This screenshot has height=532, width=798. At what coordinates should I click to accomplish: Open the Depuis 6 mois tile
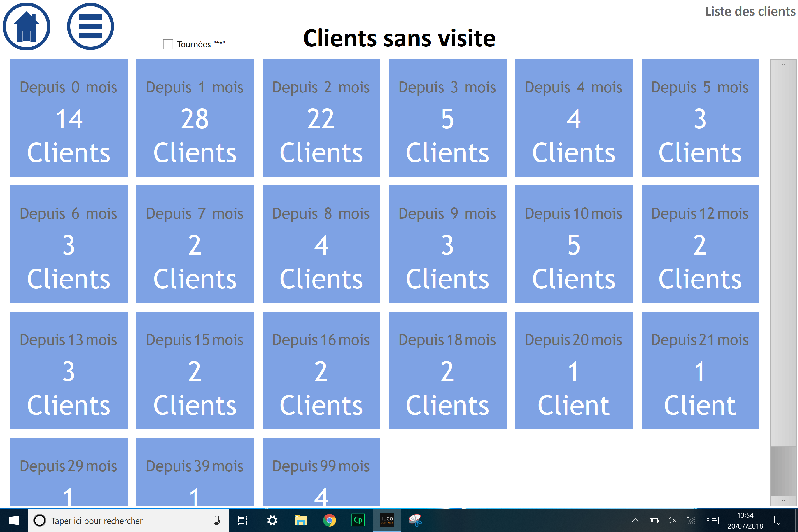tap(69, 244)
